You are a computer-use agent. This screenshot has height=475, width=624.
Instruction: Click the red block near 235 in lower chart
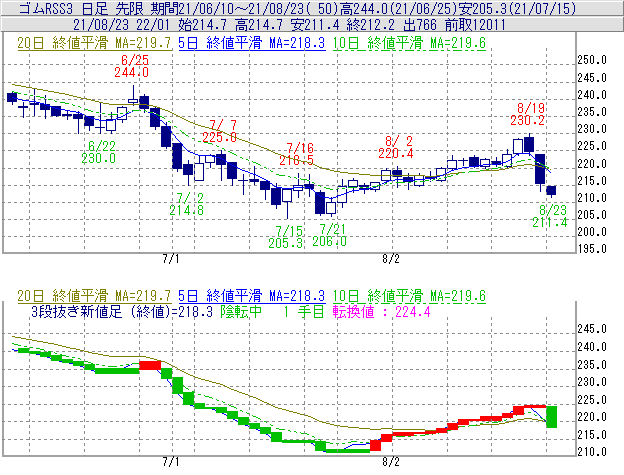pyautogui.click(x=150, y=365)
